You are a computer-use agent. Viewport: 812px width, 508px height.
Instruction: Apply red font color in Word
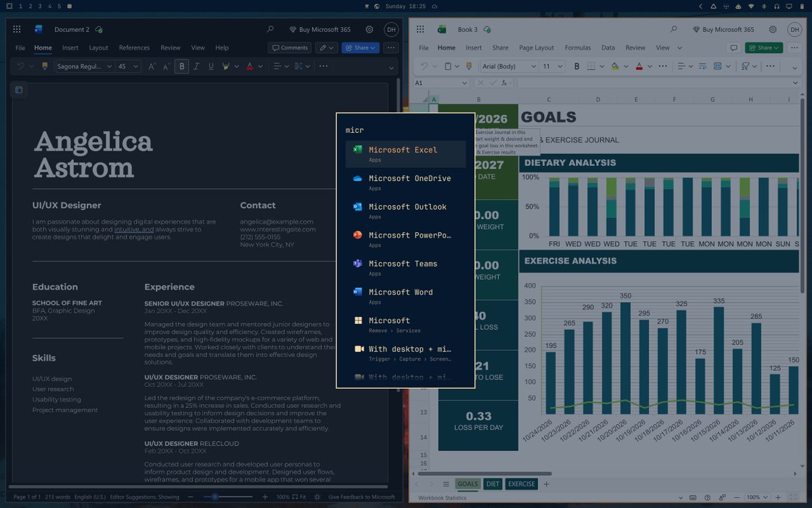click(250, 66)
